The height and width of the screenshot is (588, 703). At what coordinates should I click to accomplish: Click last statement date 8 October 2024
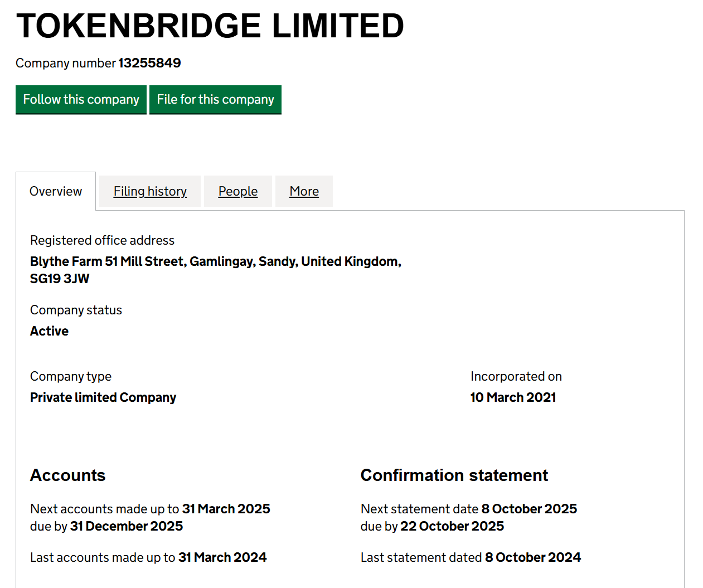tap(533, 557)
